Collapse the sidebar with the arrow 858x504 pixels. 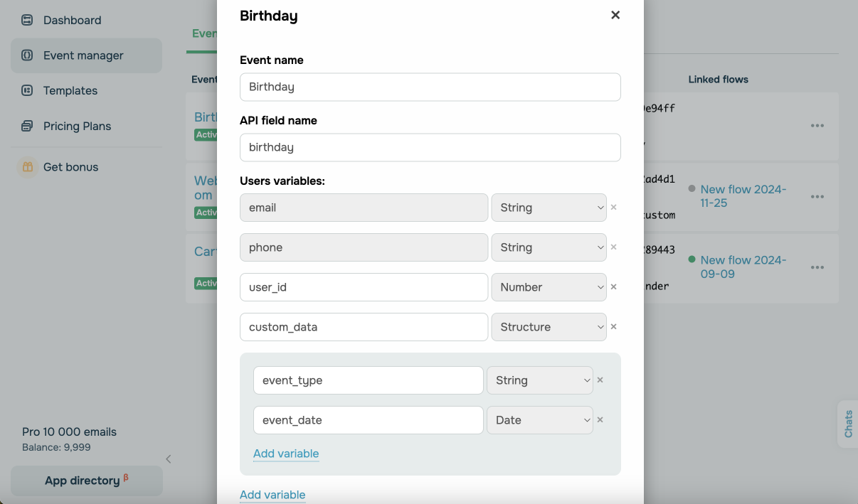[x=169, y=459]
